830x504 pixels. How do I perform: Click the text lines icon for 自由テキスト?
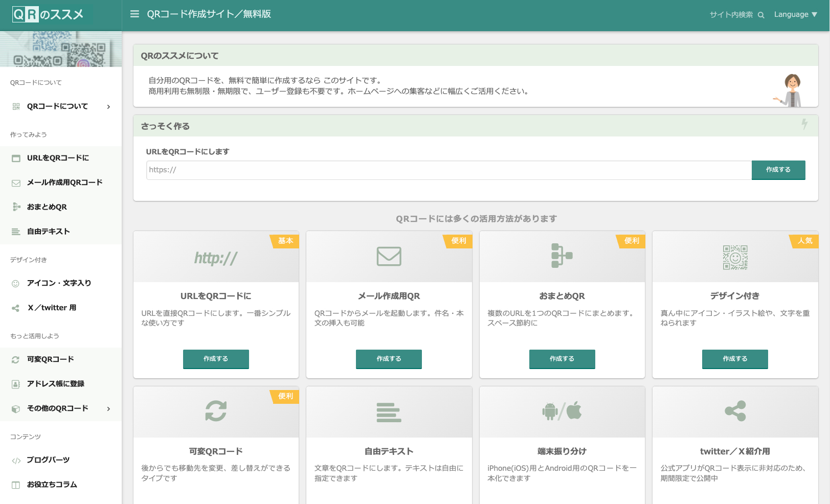pos(16,232)
